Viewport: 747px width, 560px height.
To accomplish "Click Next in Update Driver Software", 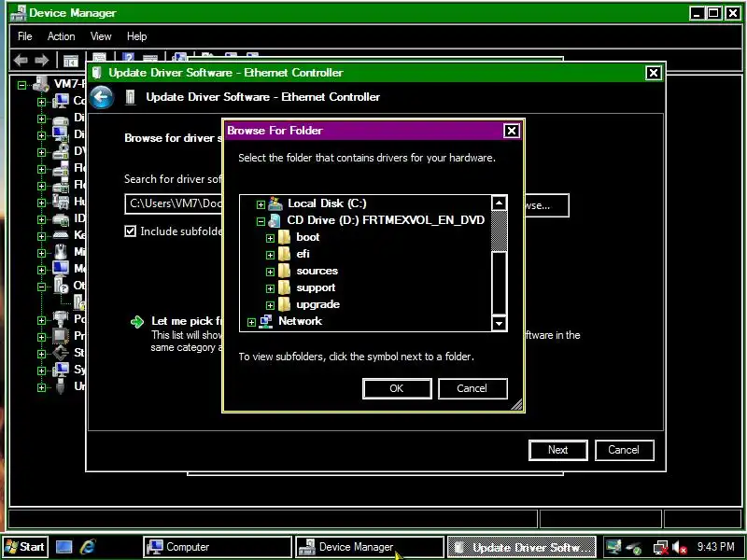I will pyautogui.click(x=557, y=450).
